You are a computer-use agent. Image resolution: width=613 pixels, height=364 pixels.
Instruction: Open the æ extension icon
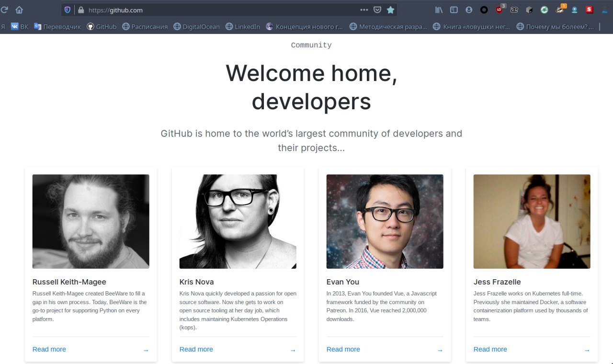514,10
